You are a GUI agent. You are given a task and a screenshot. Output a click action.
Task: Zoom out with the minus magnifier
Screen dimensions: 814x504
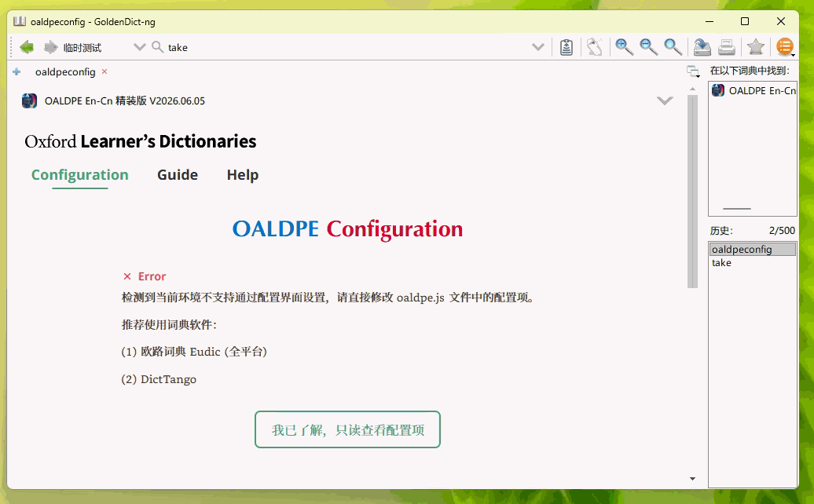pyautogui.click(x=648, y=47)
